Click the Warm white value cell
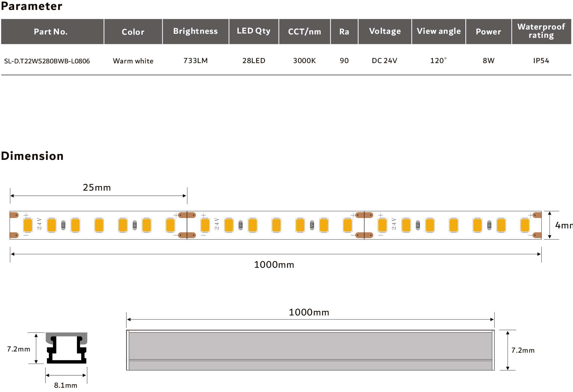The height and width of the screenshot is (392, 573). (x=133, y=61)
